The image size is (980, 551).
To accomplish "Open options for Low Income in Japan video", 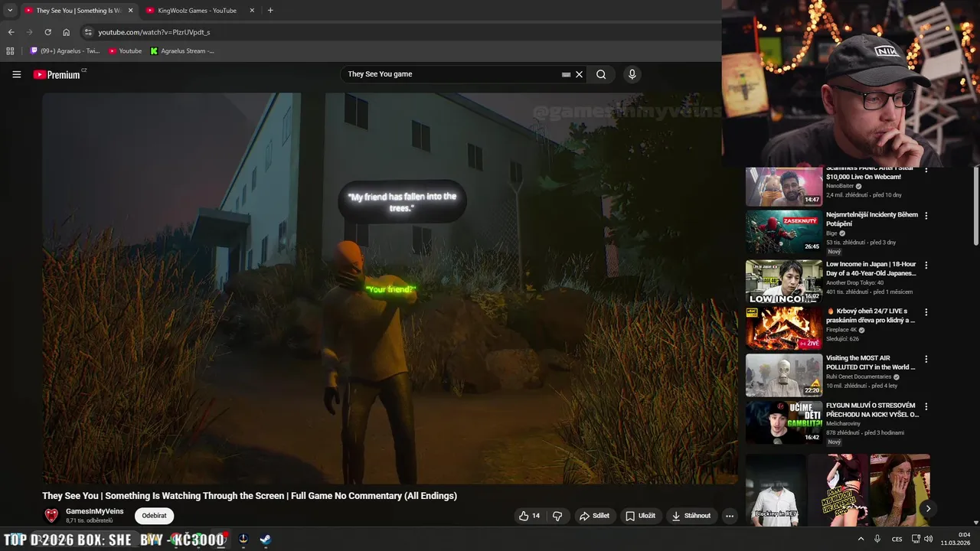I will coord(926,266).
